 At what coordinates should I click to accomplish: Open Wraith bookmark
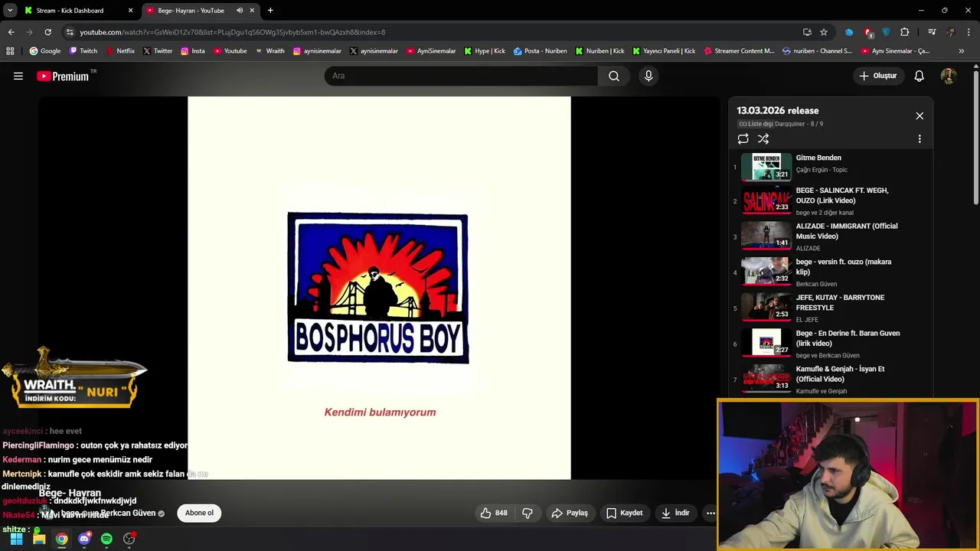point(269,51)
